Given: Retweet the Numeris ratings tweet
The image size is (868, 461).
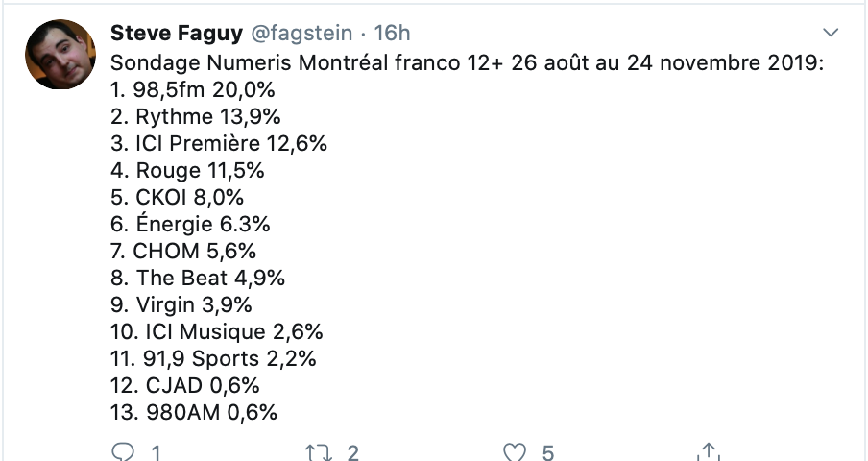Looking at the screenshot, I should (x=319, y=452).
